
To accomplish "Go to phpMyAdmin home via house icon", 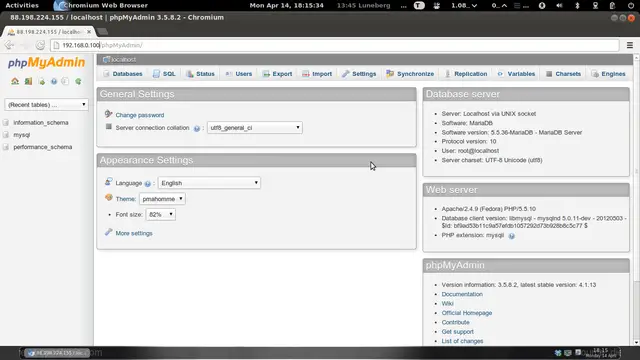I will (15, 81).
